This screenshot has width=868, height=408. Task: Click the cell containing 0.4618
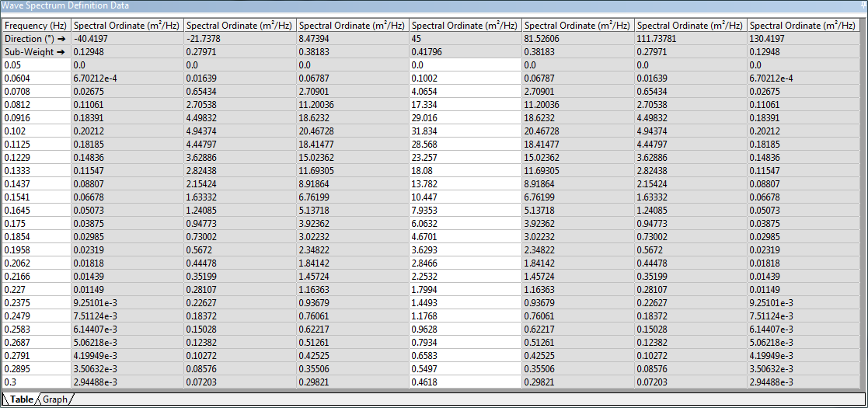point(465,382)
